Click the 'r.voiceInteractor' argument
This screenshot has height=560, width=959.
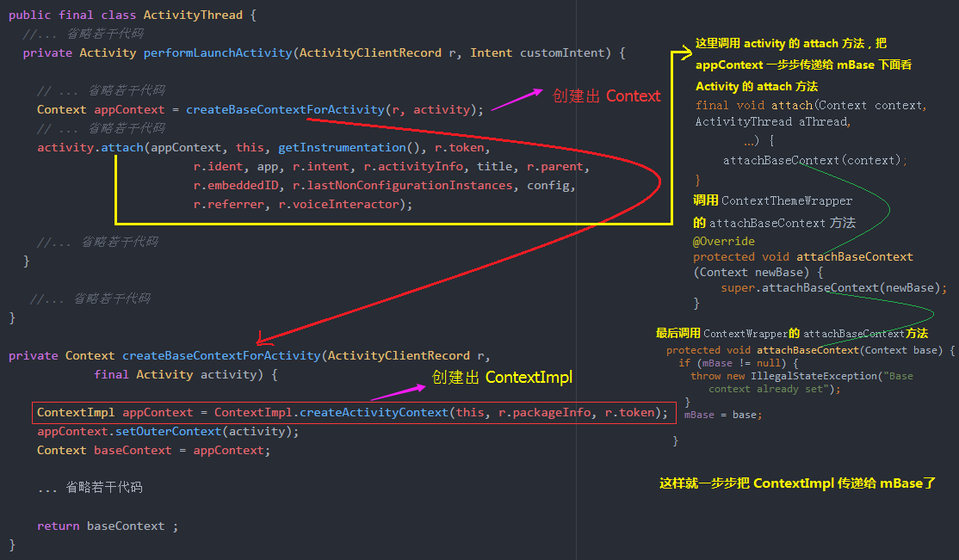(338, 204)
